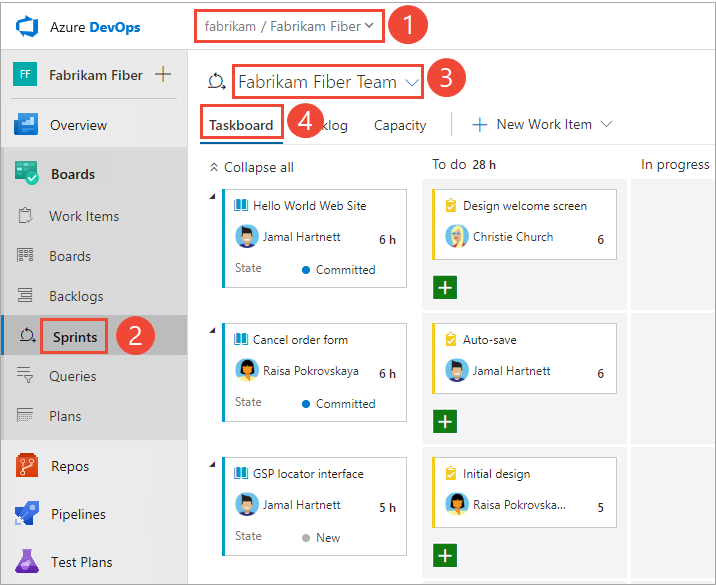This screenshot has width=716, height=585.
Task: Switch to the Capacity tab
Action: point(400,125)
